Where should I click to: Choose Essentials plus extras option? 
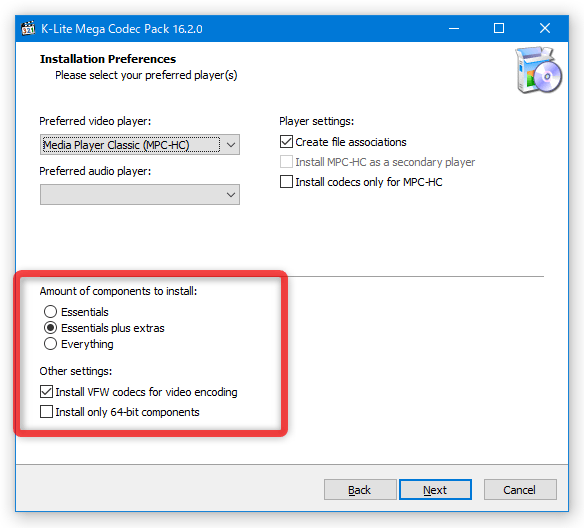tap(50, 328)
